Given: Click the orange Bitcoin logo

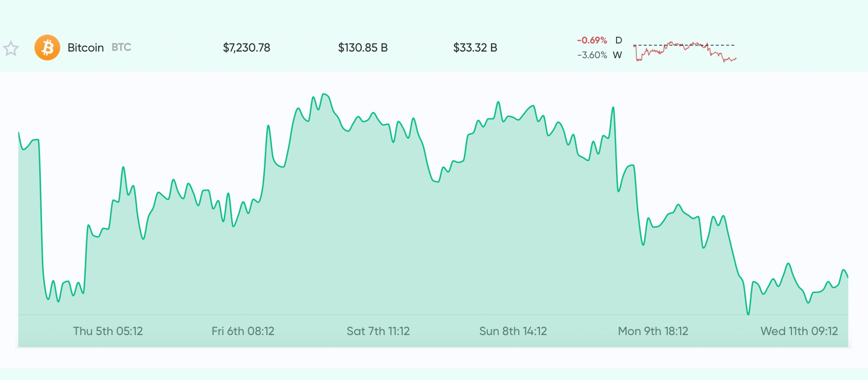Looking at the screenshot, I should [x=47, y=47].
